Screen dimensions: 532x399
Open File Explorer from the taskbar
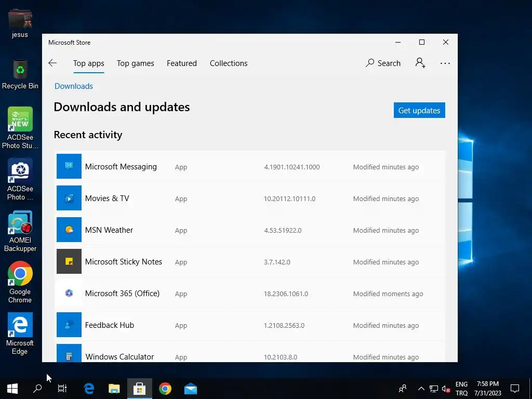click(114, 389)
